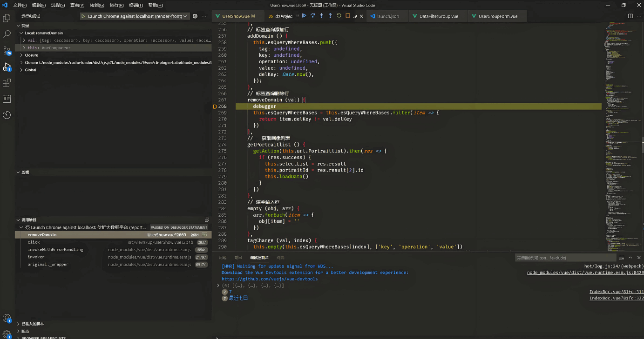
Task: Toggle the console filter list view icon
Action: click(x=621, y=258)
